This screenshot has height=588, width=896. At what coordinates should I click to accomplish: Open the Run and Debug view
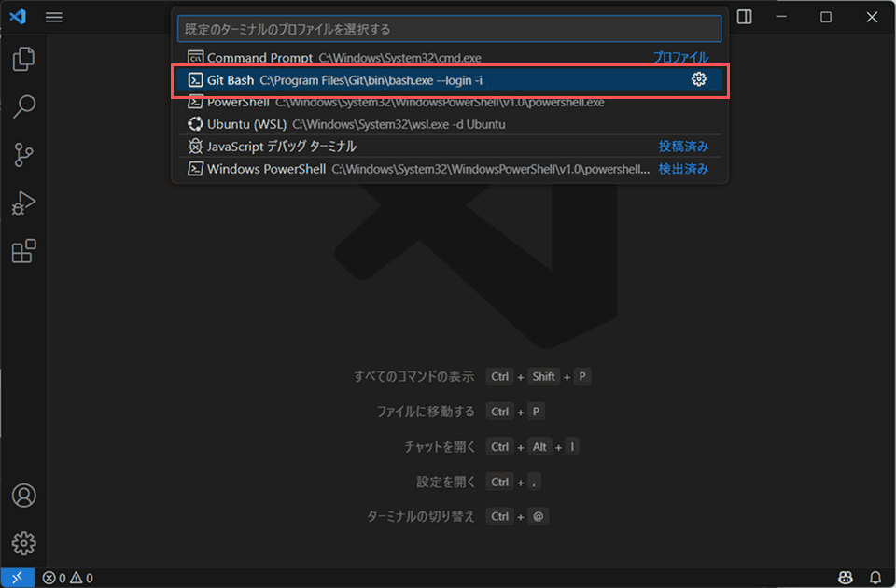point(23,203)
